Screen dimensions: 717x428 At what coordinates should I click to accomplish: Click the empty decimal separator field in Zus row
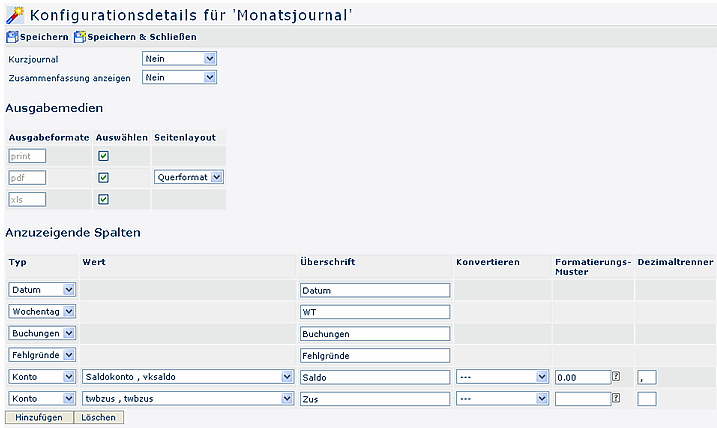[x=647, y=399]
